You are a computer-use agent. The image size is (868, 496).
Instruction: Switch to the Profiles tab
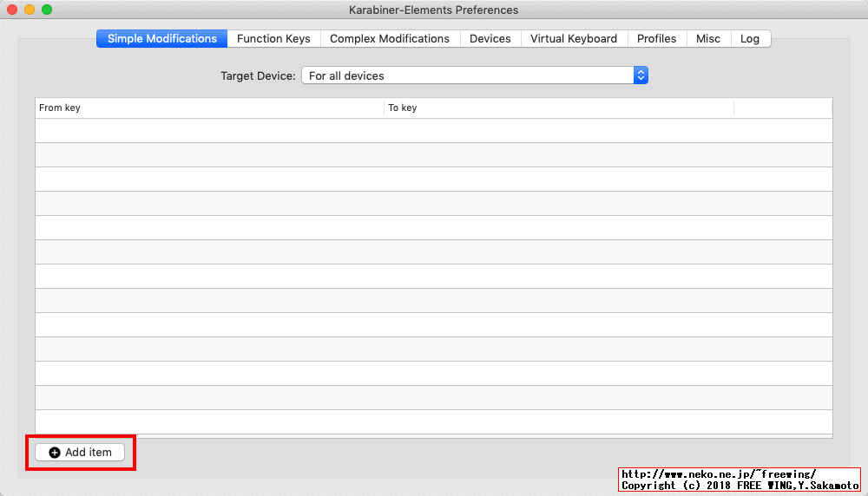656,39
